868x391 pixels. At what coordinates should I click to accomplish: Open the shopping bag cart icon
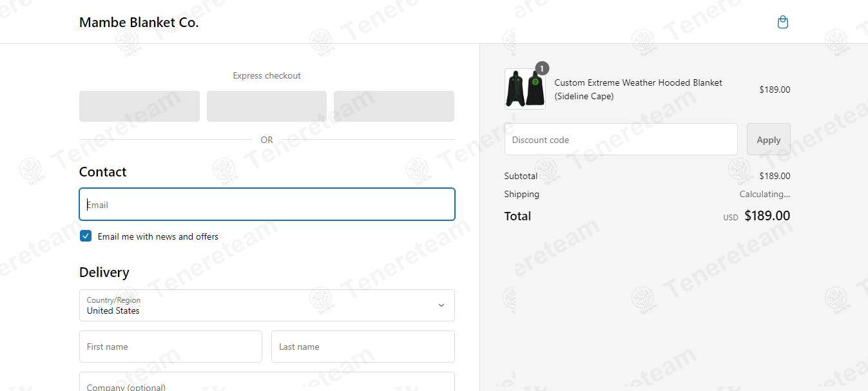tap(783, 23)
